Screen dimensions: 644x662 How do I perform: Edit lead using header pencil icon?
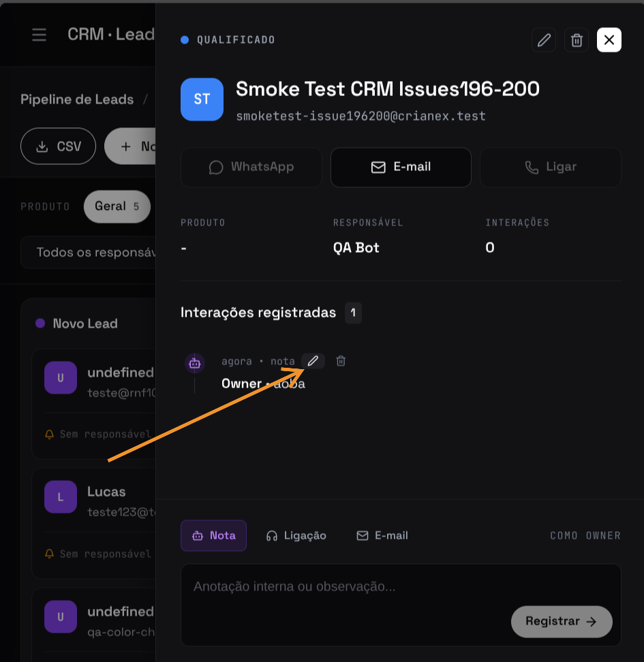coord(543,40)
